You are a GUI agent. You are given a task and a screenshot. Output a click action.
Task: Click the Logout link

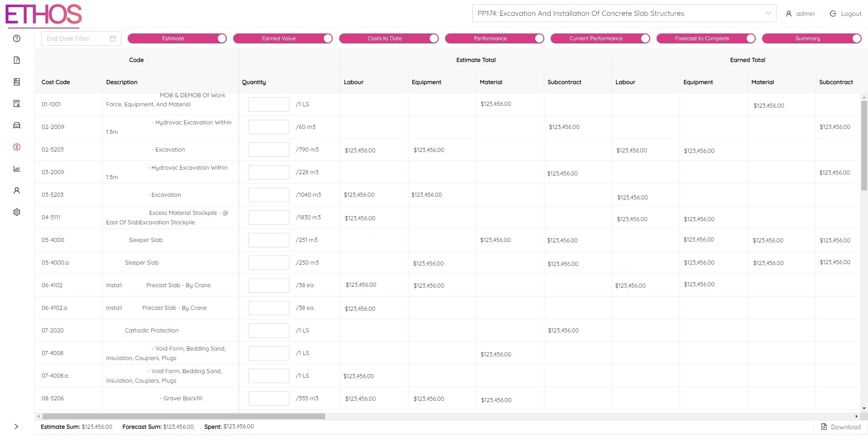845,14
